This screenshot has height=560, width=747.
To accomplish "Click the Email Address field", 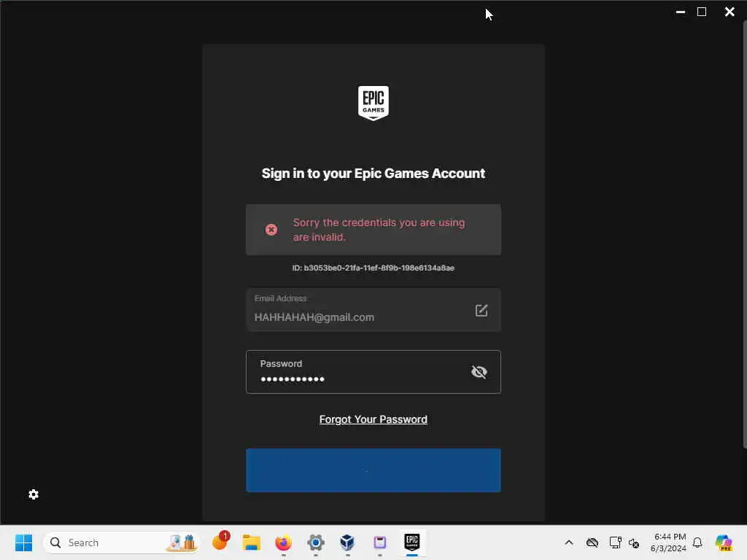I will 373,309.
